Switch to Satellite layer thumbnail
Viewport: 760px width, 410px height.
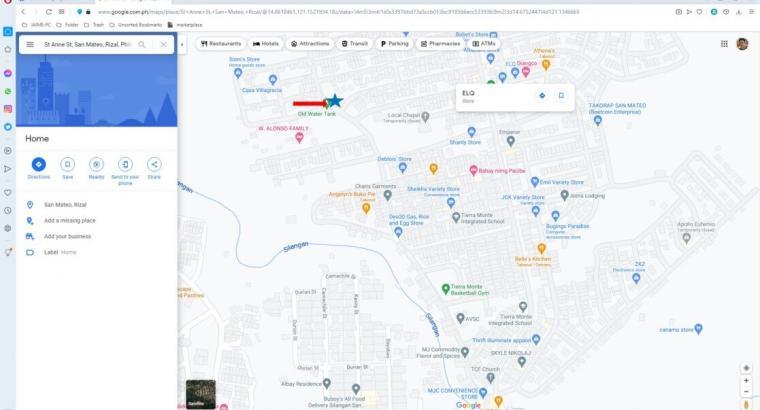[x=200, y=394]
